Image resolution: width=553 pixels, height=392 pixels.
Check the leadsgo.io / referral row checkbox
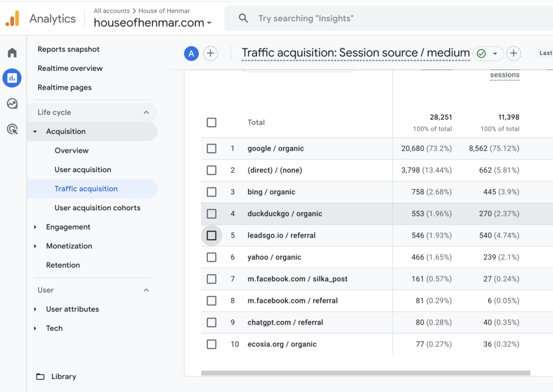pos(212,235)
